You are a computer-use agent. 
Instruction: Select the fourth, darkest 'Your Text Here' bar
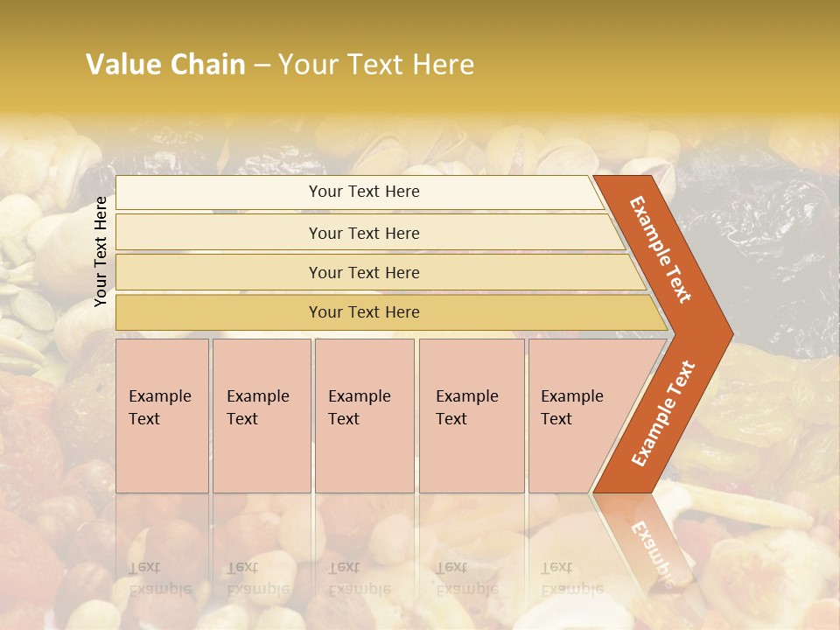pyautogui.click(x=391, y=312)
